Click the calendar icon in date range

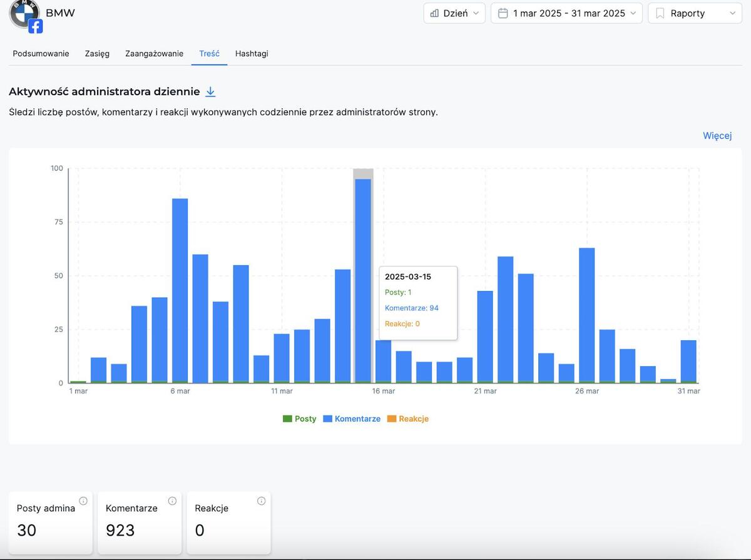click(x=503, y=13)
